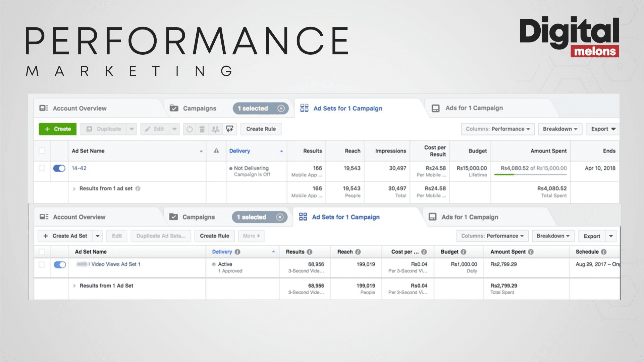The width and height of the screenshot is (644, 362).
Task: Toggle the Video Views Ad Set 1 switch
Action: (60, 265)
